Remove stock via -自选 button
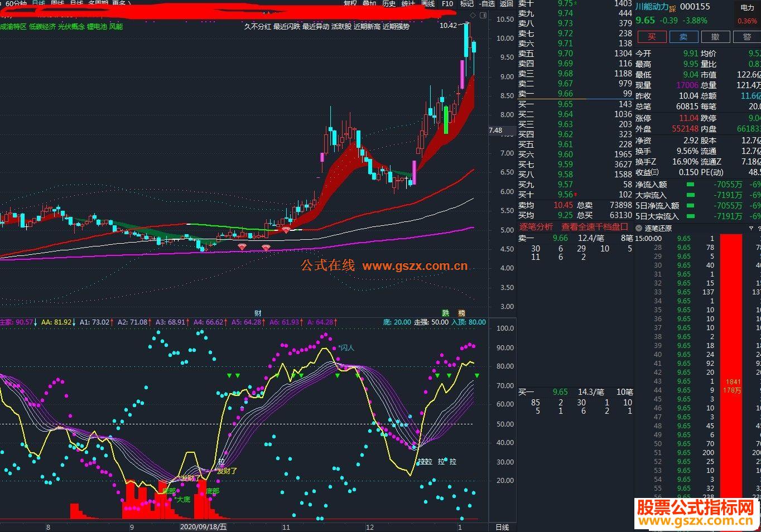The height and width of the screenshot is (532, 761). [487, 3]
